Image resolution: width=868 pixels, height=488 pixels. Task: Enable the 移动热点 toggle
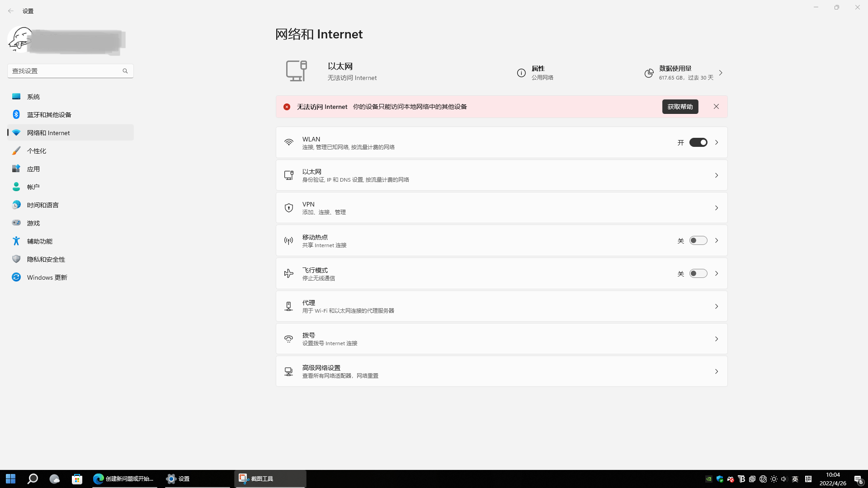tap(698, 240)
